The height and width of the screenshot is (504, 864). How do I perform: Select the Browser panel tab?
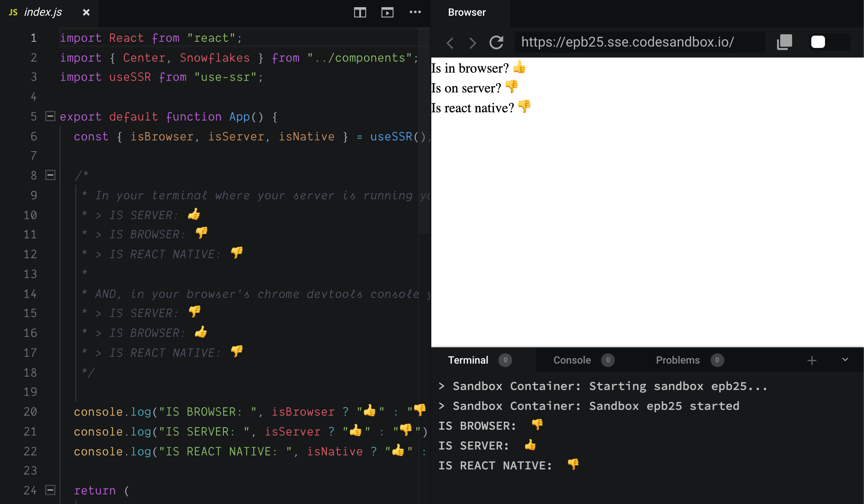(x=467, y=12)
